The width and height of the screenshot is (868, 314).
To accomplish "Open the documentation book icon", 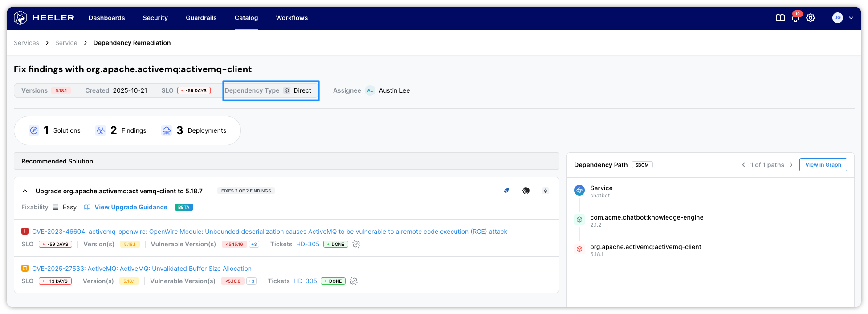I will (780, 18).
